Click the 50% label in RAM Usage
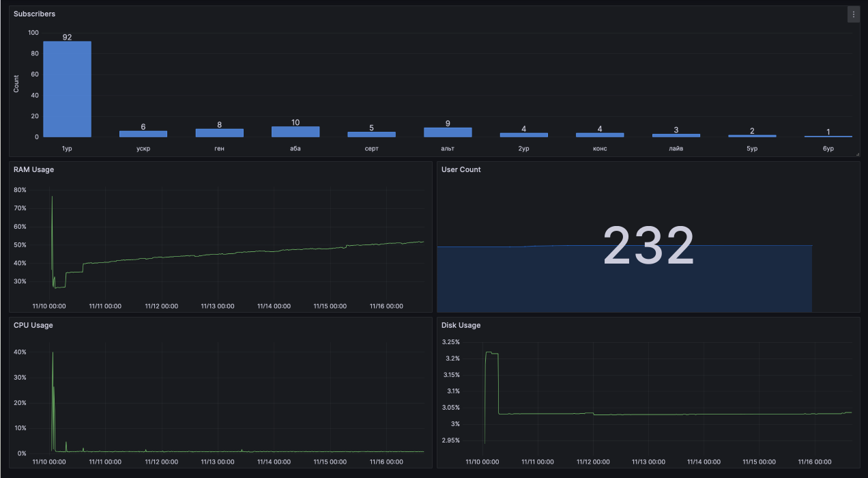 point(20,245)
